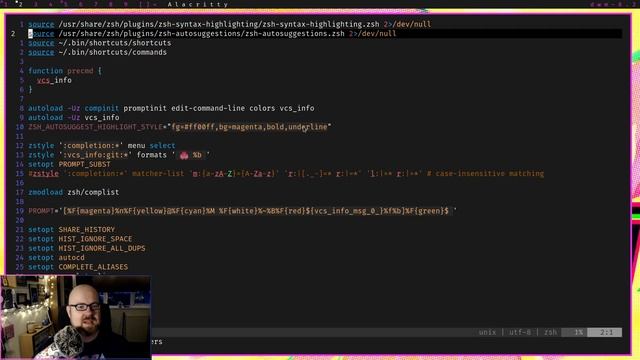
Task: Click the 'PROMPT' variable name
Action: (x=41, y=211)
